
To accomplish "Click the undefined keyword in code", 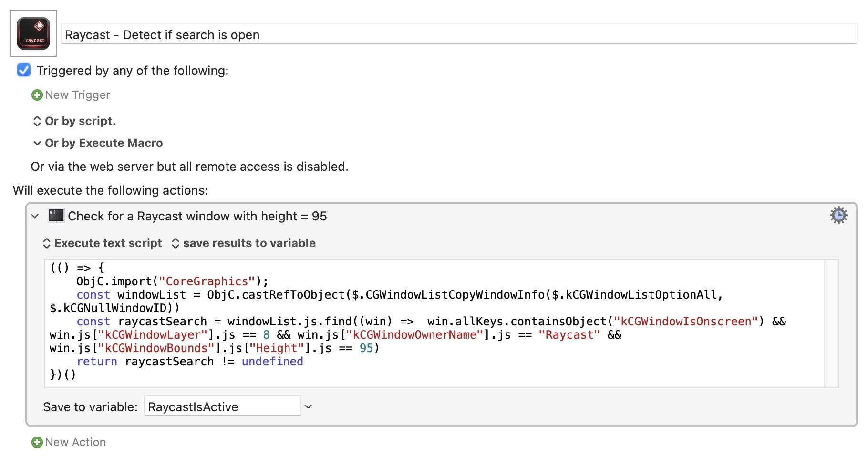I will (272, 362).
